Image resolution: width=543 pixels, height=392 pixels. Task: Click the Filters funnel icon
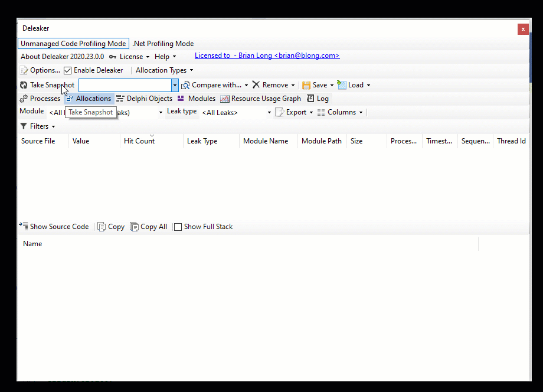[x=24, y=126]
